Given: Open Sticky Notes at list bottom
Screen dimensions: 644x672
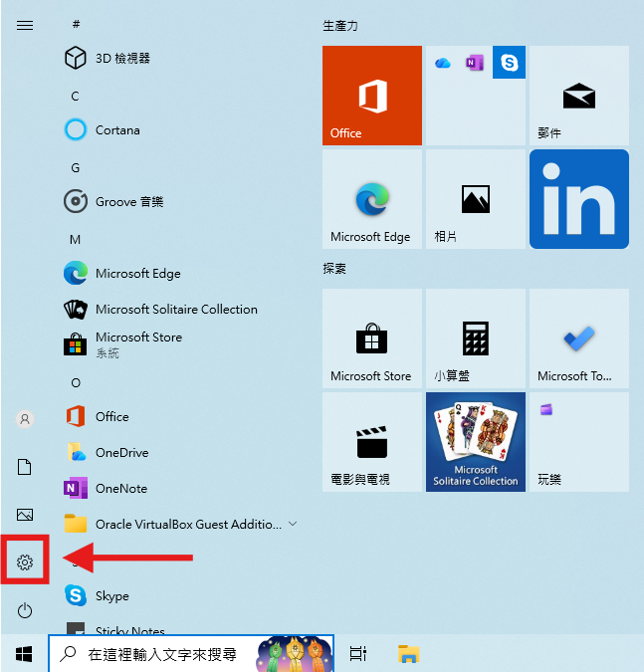Looking at the screenshot, I should click(x=115, y=629).
